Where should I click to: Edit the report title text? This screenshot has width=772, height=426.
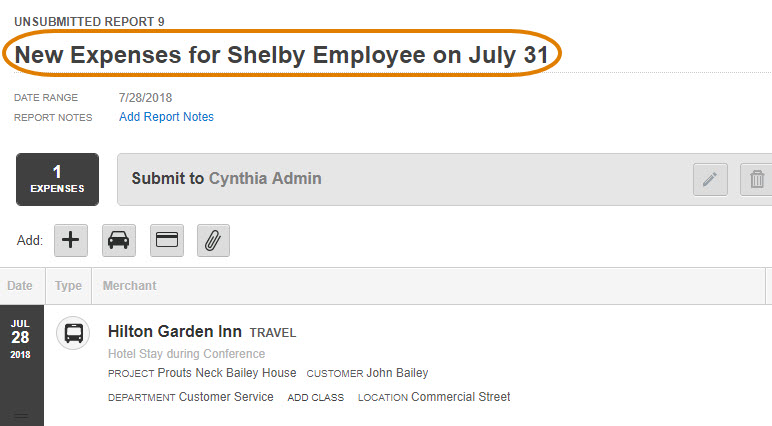(x=282, y=55)
